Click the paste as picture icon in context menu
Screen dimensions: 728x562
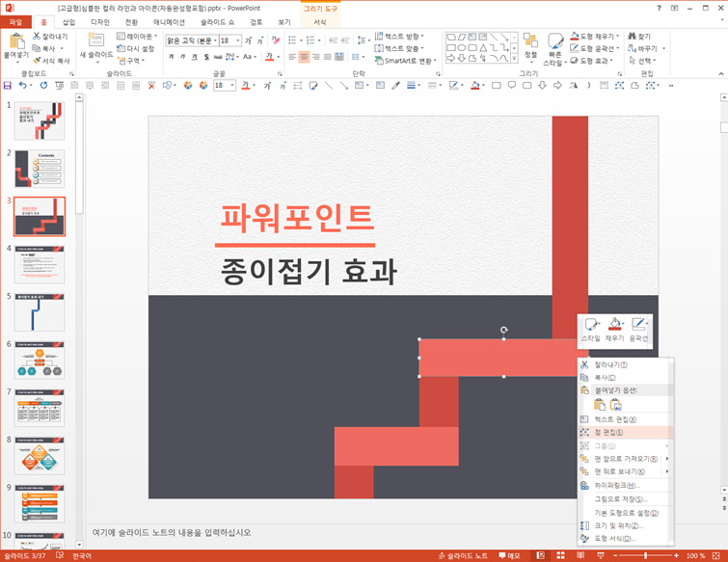615,405
